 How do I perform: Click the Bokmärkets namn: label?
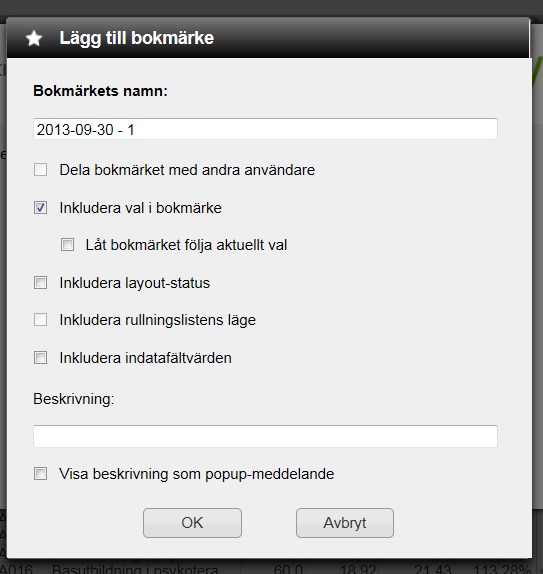100,91
